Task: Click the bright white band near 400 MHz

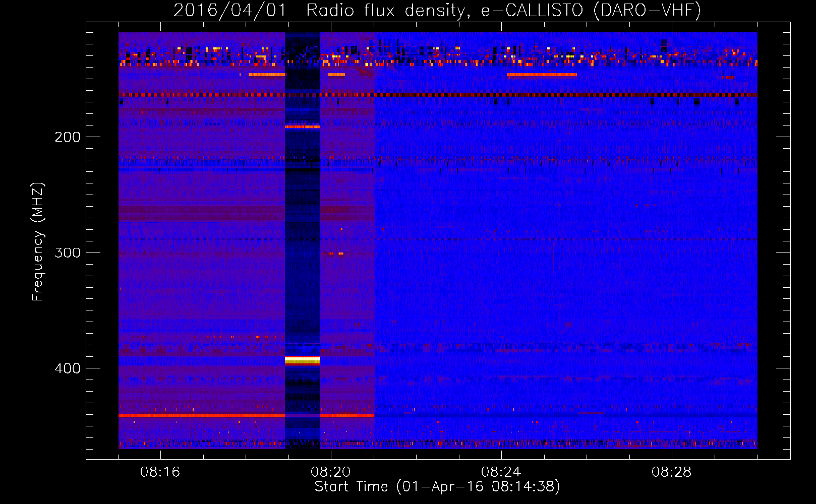Action: tap(303, 360)
